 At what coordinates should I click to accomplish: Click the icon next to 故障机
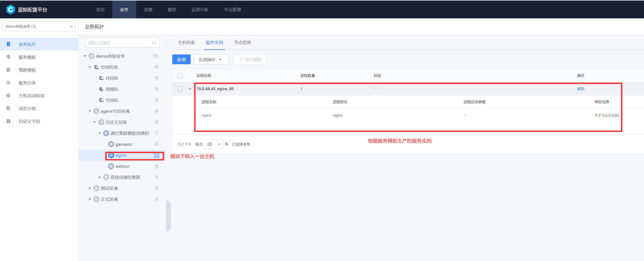pyautogui.click(x=101, y=89)
